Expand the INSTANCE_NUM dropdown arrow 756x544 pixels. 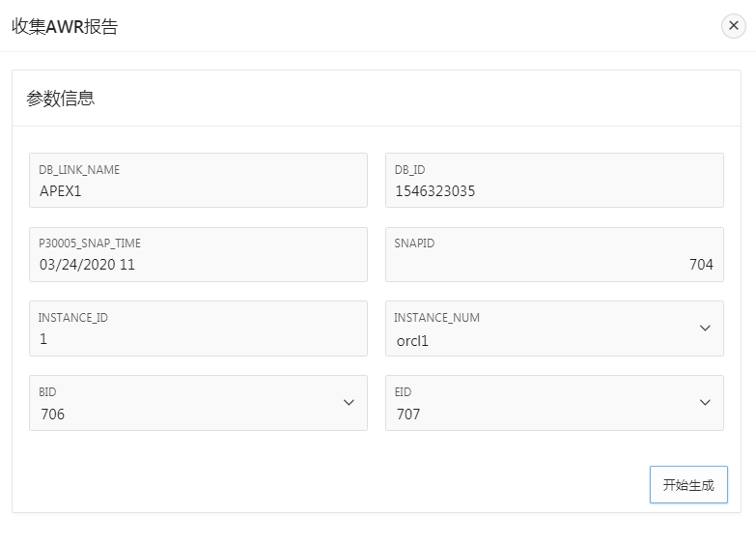click(x=705, y=329)
